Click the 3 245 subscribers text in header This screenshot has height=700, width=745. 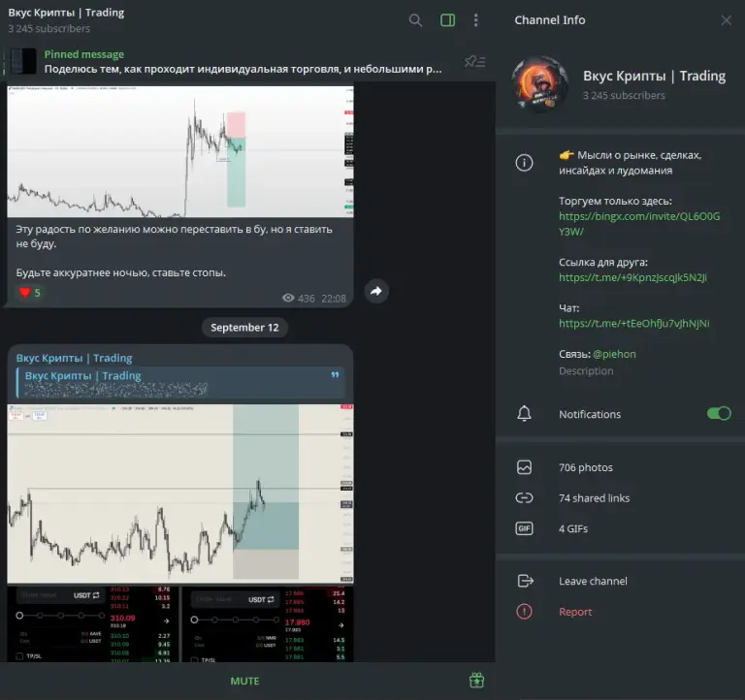(49, 28)
